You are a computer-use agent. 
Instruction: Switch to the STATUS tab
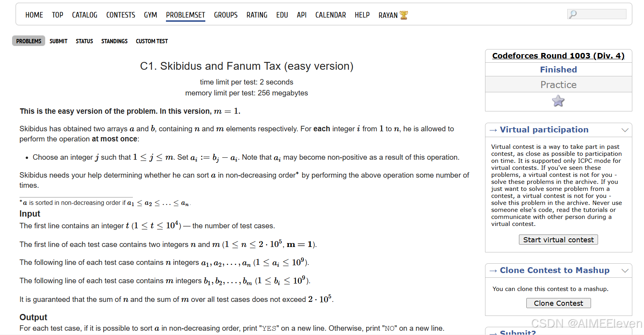[85, 41]
